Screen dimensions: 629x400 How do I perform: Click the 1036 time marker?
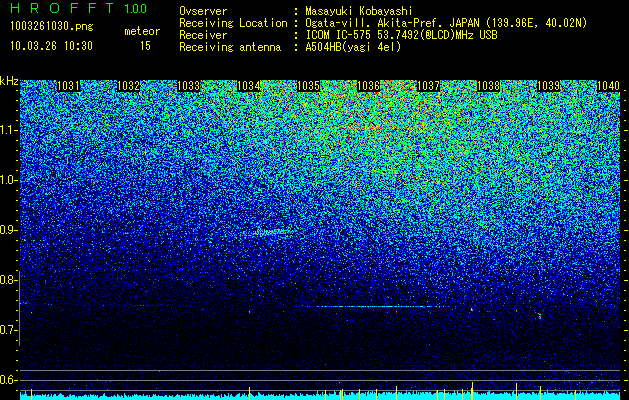tap(369, 86)
